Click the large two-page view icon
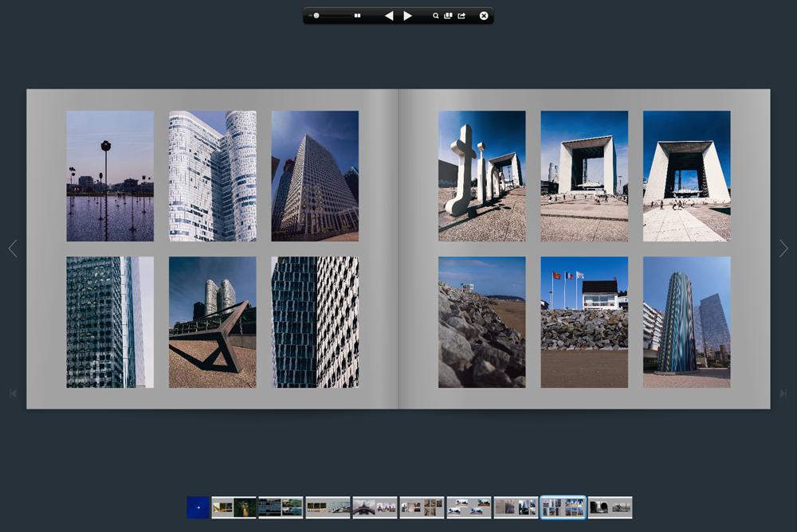This screenshot has height=532, width=797. 358,16
